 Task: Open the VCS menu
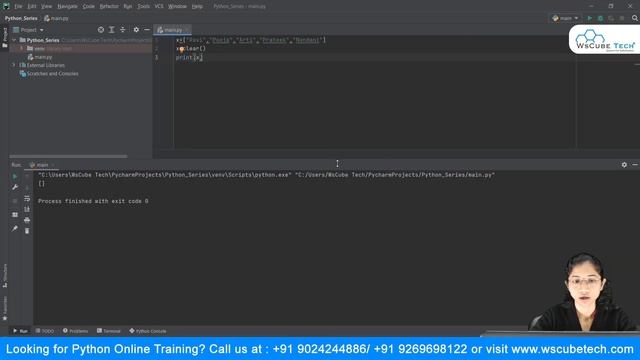coord(159,6)
